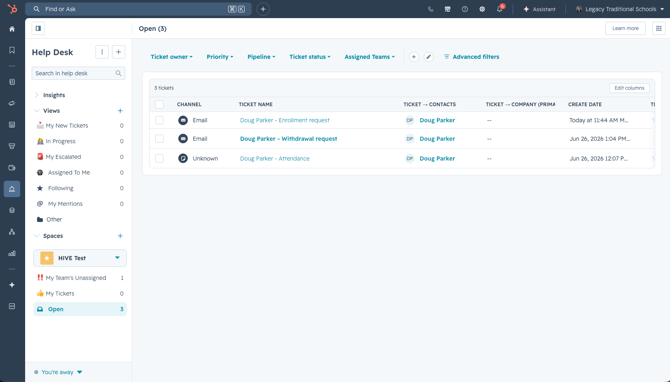Click the phone calling icon in top bar
The image size is (670, 382).
point(430,9)
